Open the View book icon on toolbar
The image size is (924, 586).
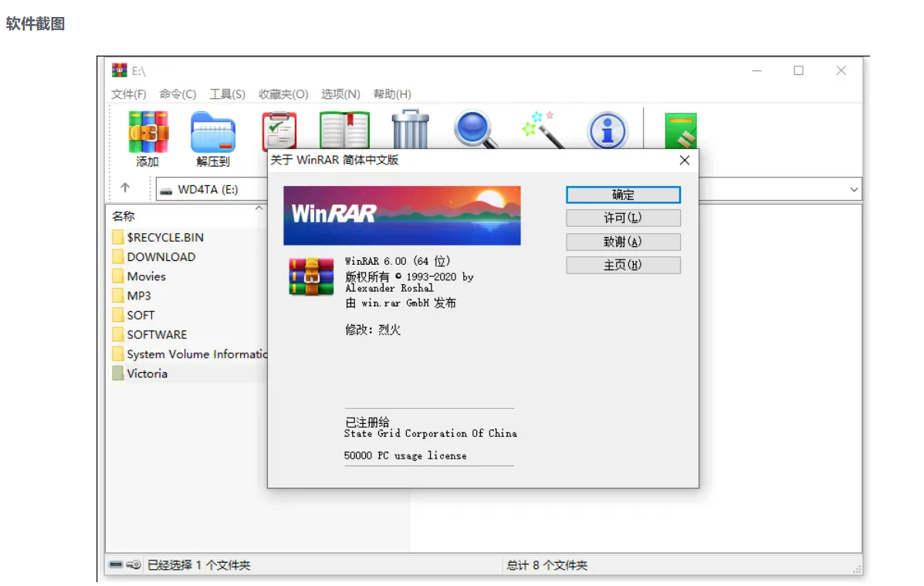[344, 130]
